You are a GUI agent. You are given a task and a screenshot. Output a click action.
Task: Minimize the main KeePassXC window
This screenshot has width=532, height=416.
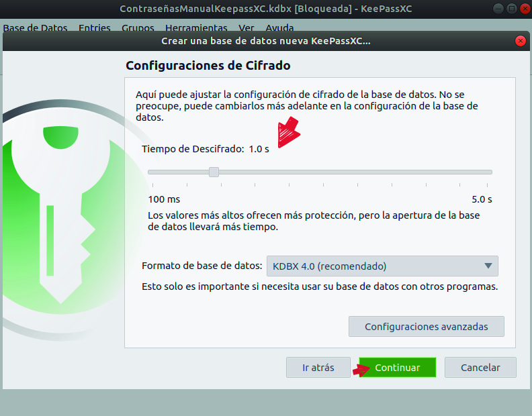point(498,9)
